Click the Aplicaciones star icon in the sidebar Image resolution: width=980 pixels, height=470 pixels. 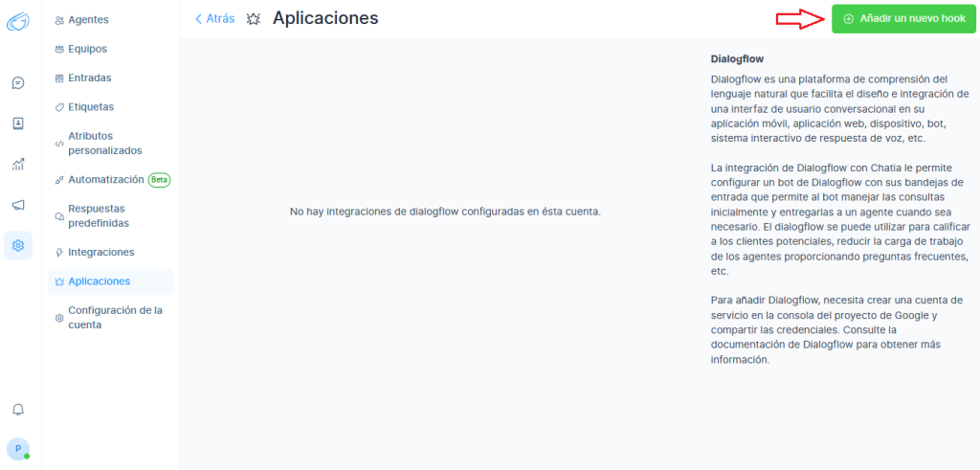point(59,281)
